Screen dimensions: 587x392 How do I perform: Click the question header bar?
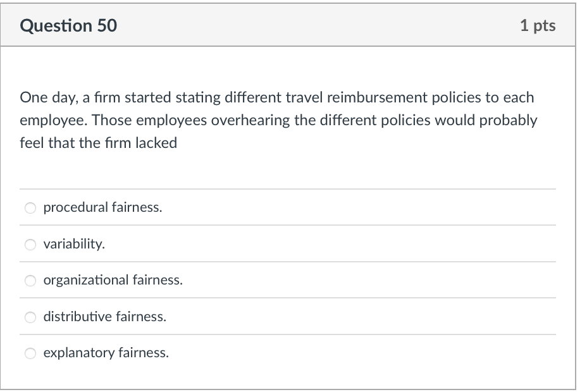pyautogui.click(x=293, y=25)
